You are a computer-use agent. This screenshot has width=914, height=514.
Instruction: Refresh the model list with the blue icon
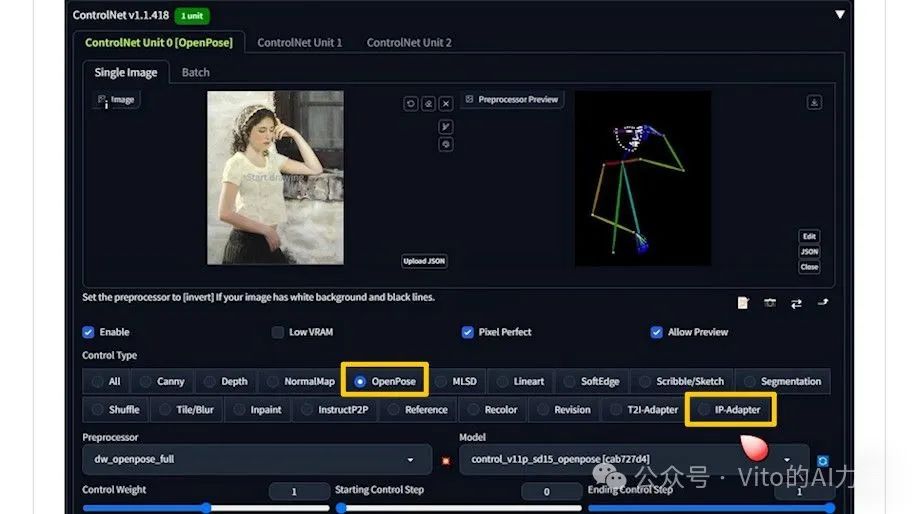coord(822,461)
